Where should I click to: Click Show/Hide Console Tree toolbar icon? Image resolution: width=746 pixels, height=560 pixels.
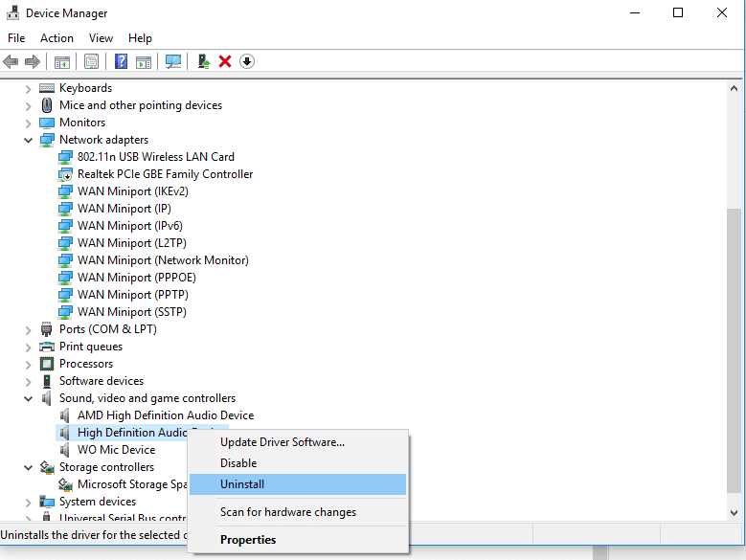pyautogui.click(x=62, y=62)
